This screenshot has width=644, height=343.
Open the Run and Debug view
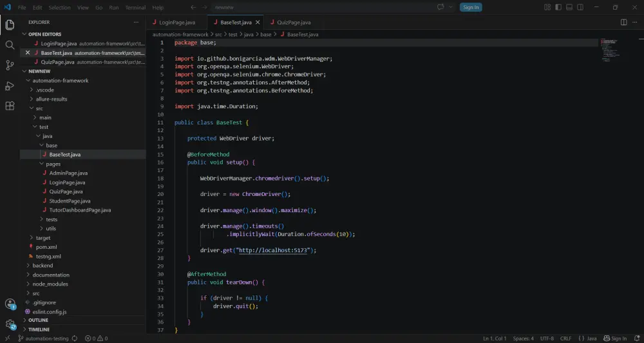point(10,86)
